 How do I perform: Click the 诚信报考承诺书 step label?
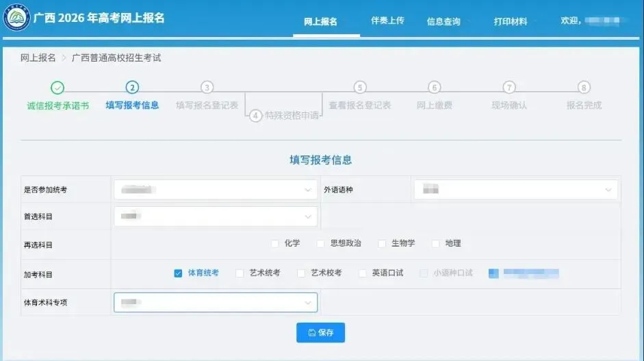coord(58,105)
